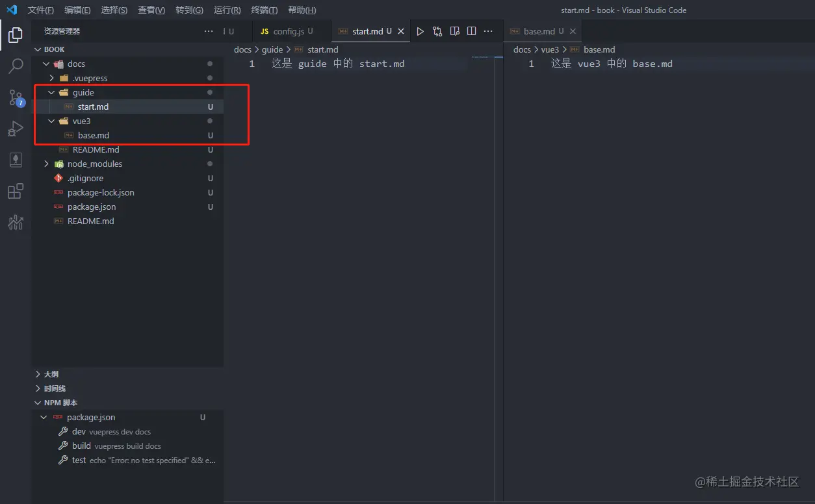The image size is (815, 504).
Task: Open Source Control with the 7 badge
Action: pyautogui.click(x=16, y=97)
